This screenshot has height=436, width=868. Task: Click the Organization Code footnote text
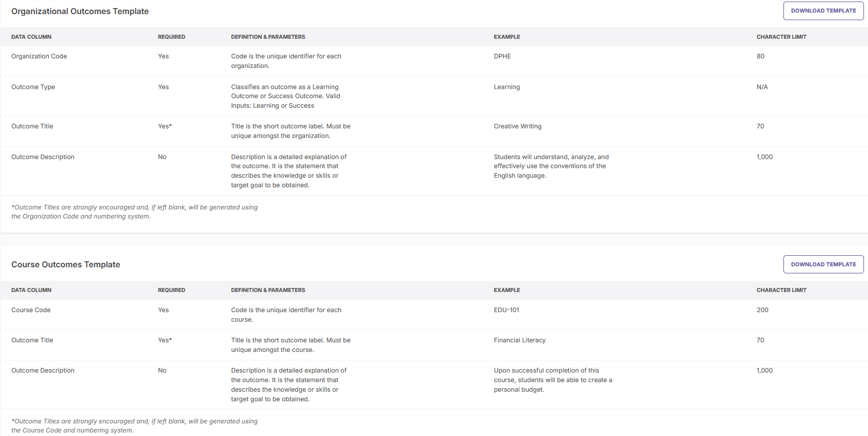tap(134, 212)
